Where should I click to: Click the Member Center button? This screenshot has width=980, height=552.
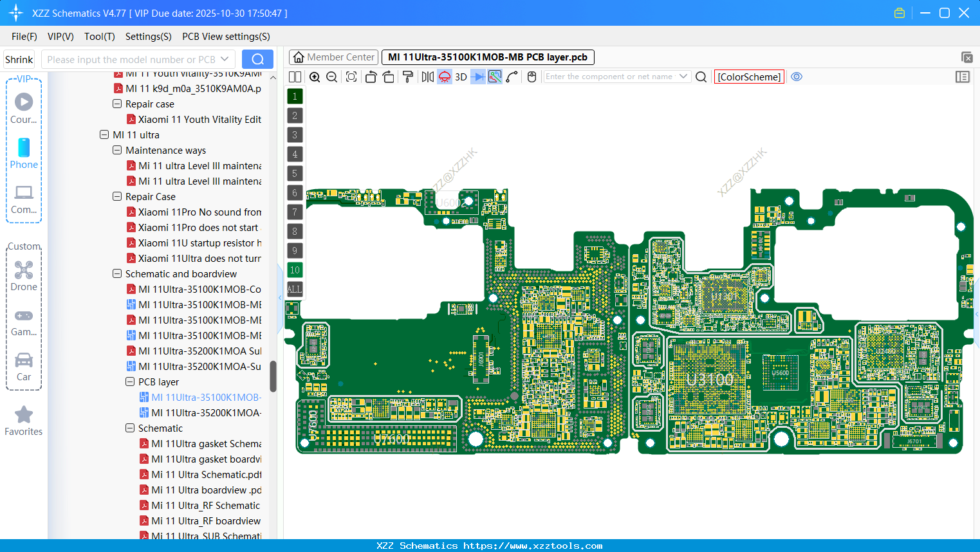click(333, 57)
